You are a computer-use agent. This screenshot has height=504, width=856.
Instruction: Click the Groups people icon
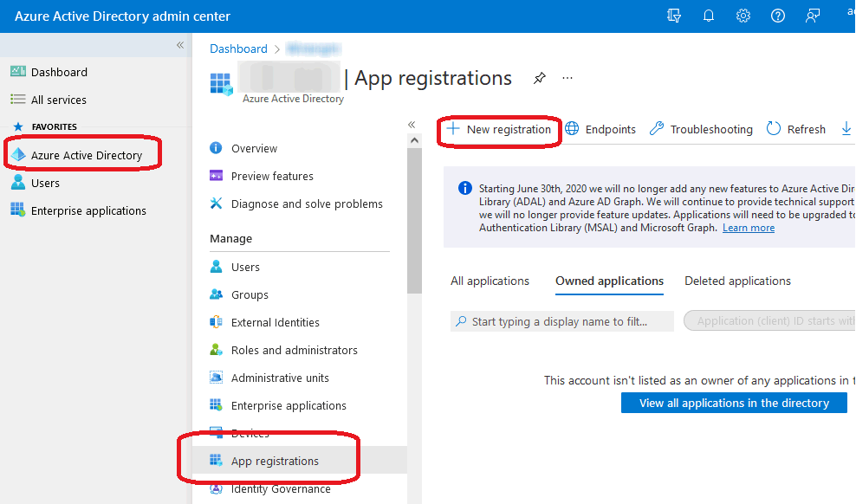click(217, 294)
